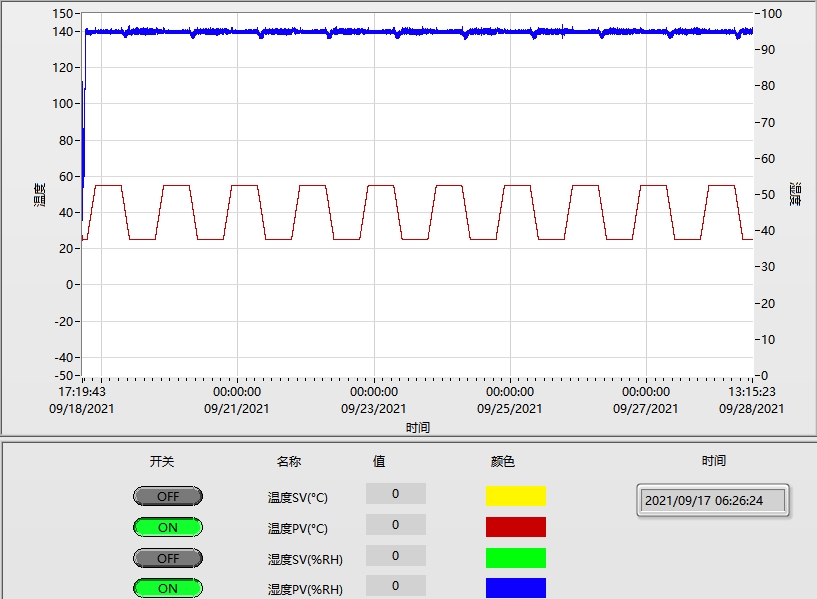Viewport: 817px width, 599px height.
Task: Turn off the 温度PV(°C) switch
Action: pyautogui.click(x=167, y=527)
